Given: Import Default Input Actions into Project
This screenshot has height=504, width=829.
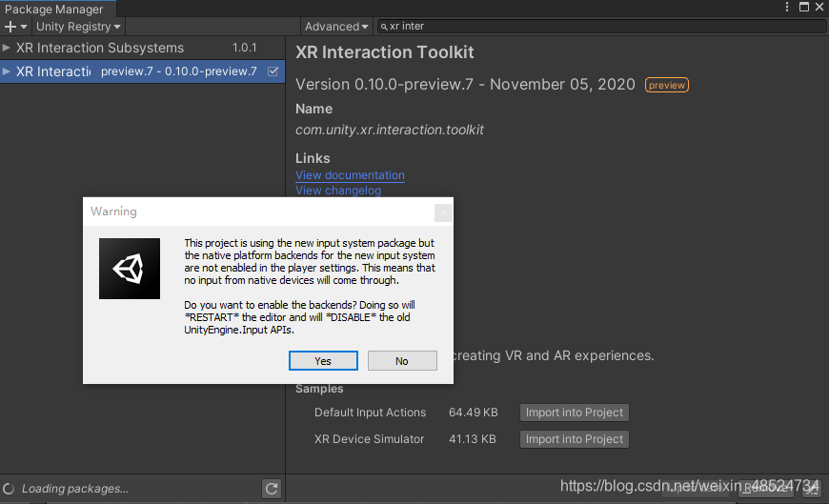Looking at the screenshot, I should [575, 413].
